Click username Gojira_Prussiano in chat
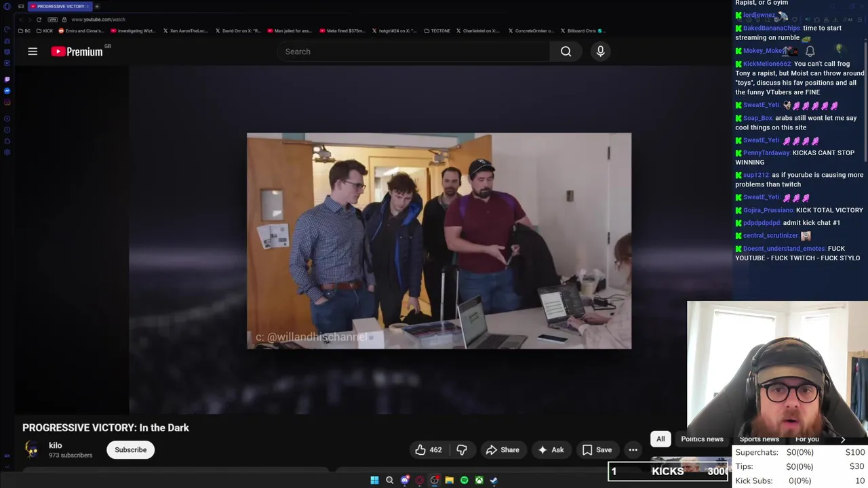868x488 pixels. click(768, 210)
